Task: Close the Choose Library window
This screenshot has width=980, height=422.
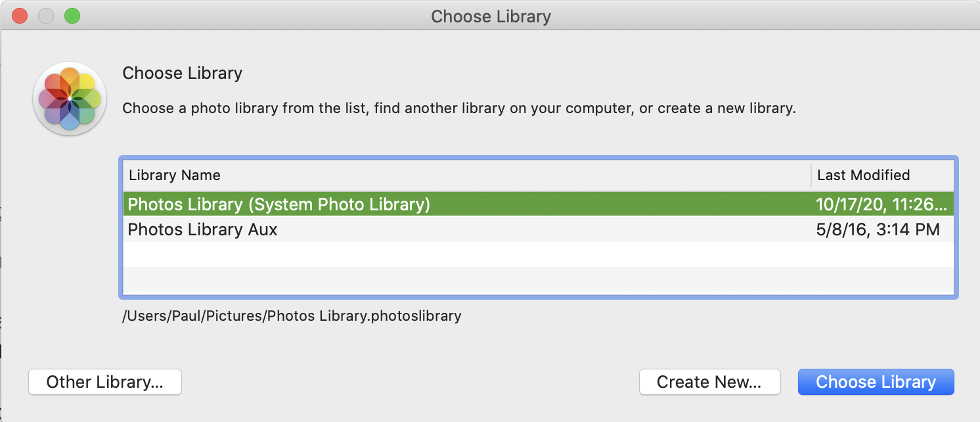Action: coord(20,16)
